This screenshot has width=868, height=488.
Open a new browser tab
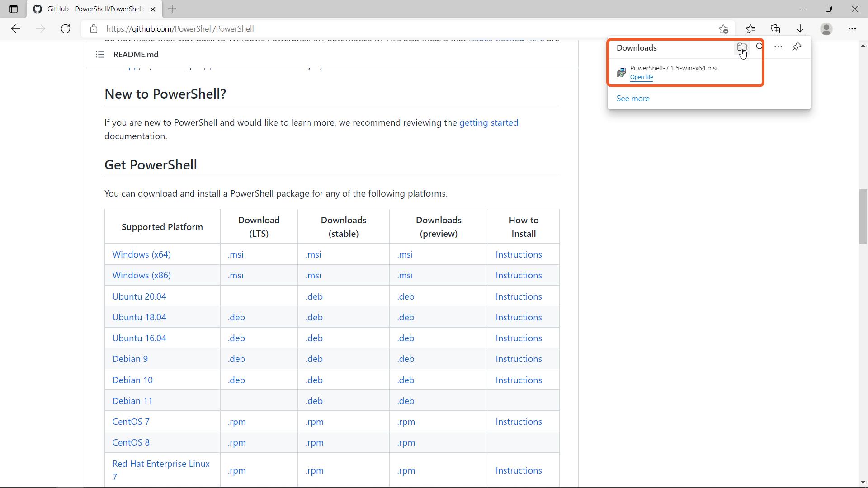click(x=172, y=9)
